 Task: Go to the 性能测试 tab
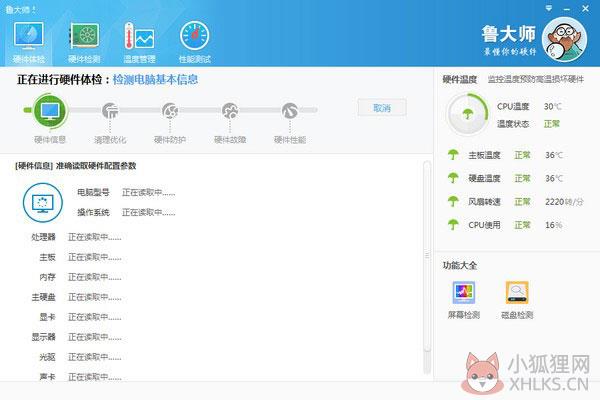(x=194, y=42)
